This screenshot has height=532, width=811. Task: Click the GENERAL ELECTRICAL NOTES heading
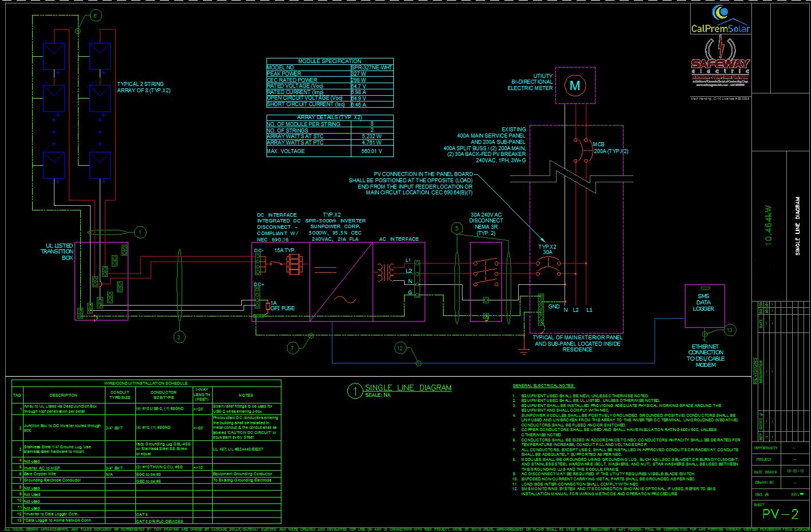[544, 386]
